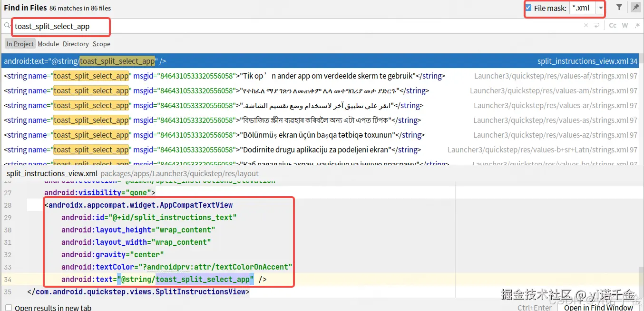Open the filter search results icon
The image size is (644, 311).
point(619,7)
